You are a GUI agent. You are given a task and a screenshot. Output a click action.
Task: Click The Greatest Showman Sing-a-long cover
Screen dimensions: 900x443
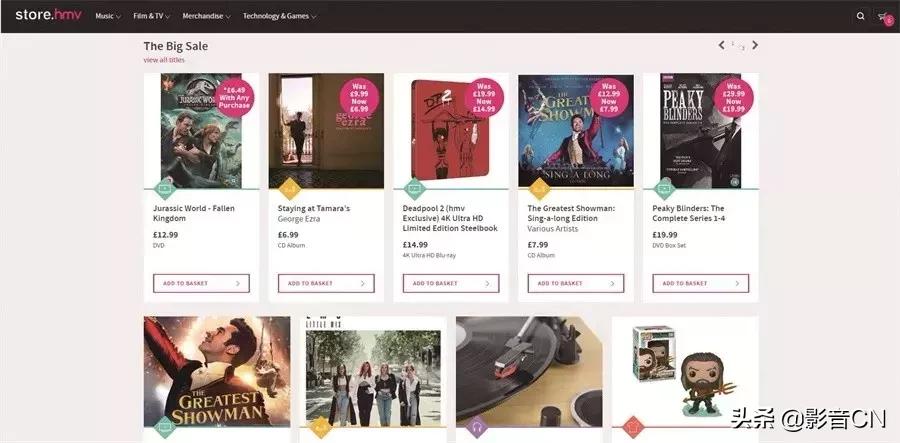point(576,130)
